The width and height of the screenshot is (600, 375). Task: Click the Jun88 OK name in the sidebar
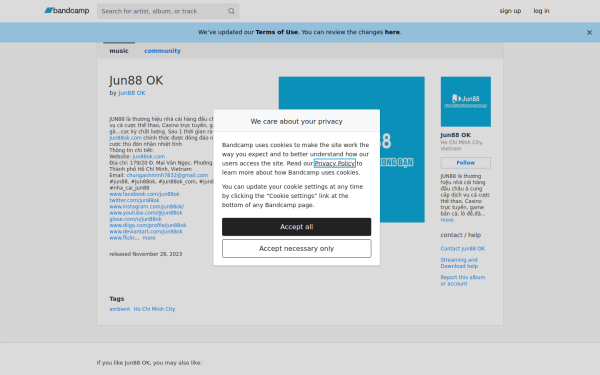(455, 135)
